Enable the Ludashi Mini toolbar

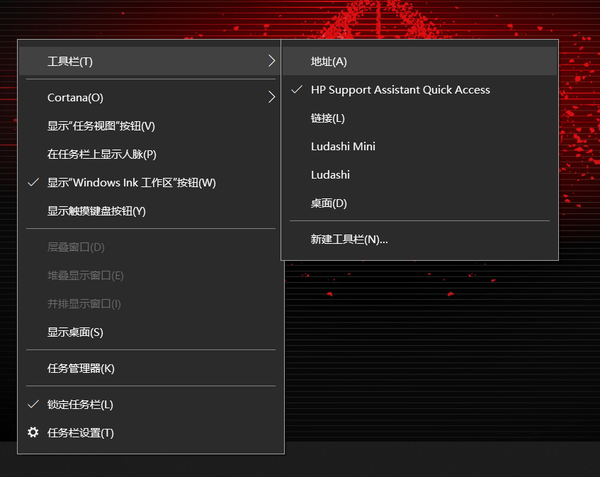tap(345, 146)
